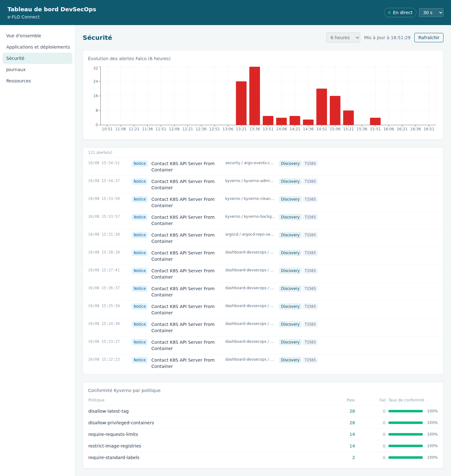This screenshot has height=476, width=451.
Task: Click the require-requests-limits policy name
Action: tap(113, 434)
